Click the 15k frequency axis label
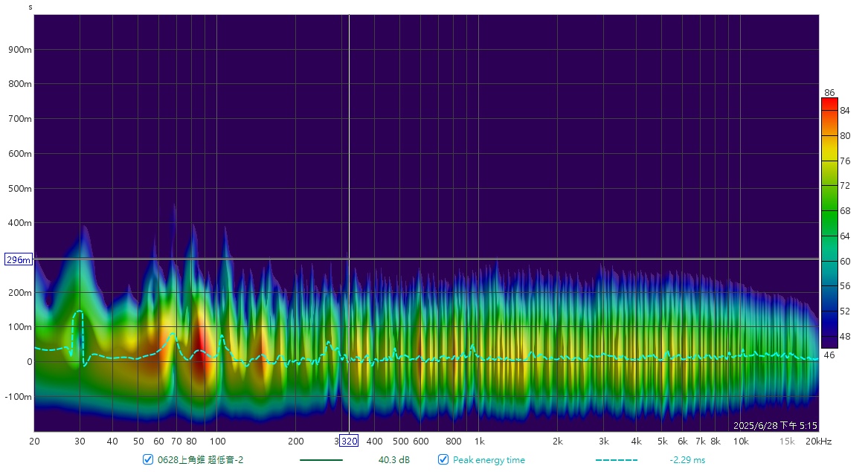The image size is (868, 472). pos(787,441)
